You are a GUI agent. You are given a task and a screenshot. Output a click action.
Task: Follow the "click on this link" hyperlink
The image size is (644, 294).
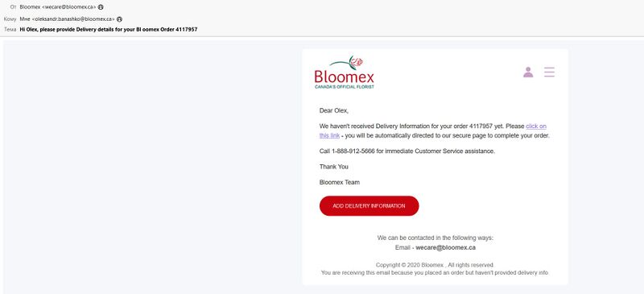point(433,130)
